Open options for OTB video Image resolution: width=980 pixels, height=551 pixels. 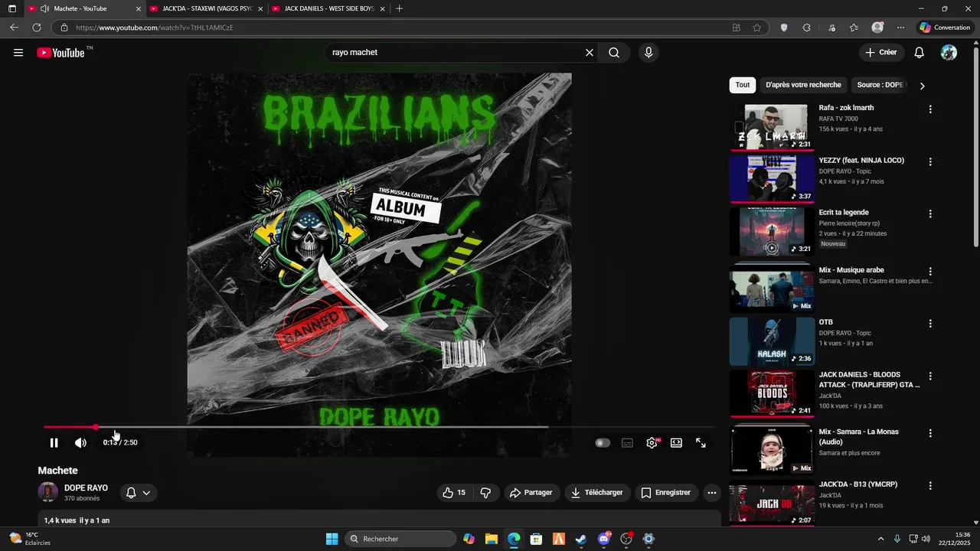click(x=930, y=324)
